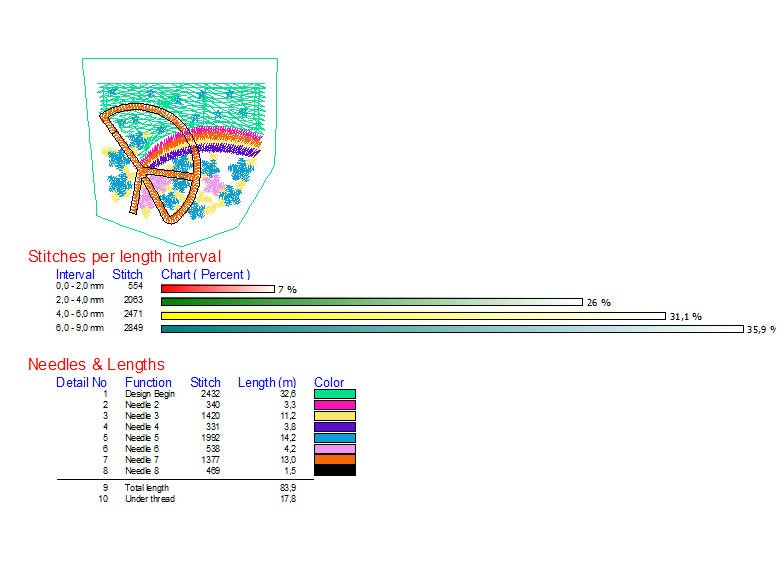Click the 'Stitch' header in interval table

point(128,275)
